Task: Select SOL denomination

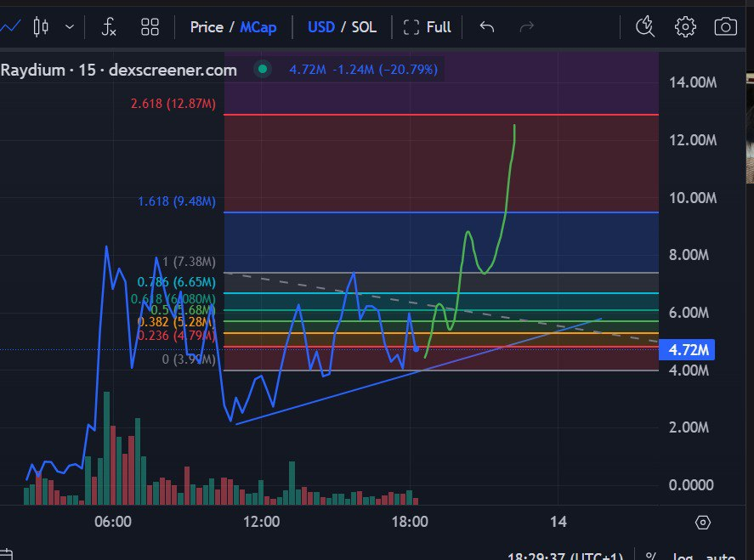Action: pyautogui.click(x=364, y=27)
